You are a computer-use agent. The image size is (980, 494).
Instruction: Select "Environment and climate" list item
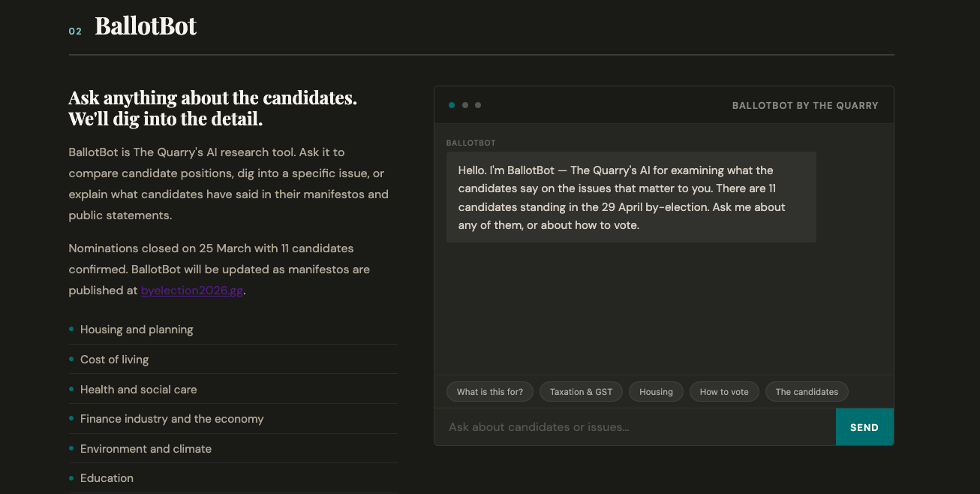(x=146, y=449)
